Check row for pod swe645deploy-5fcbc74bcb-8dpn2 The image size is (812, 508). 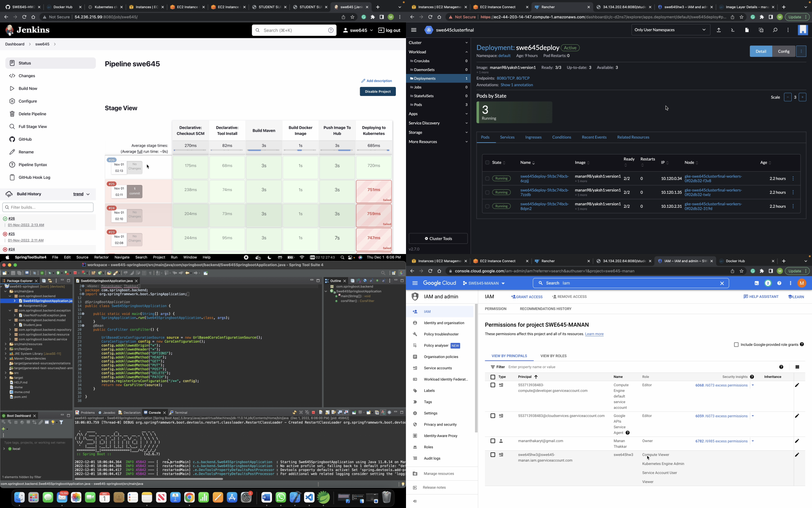click(487, 206)
